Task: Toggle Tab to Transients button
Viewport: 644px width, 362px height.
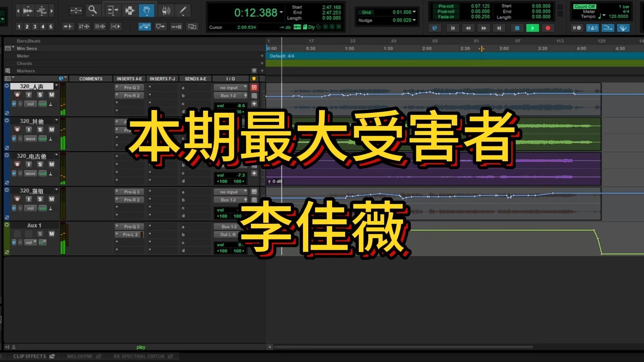Action: point(68,26)
